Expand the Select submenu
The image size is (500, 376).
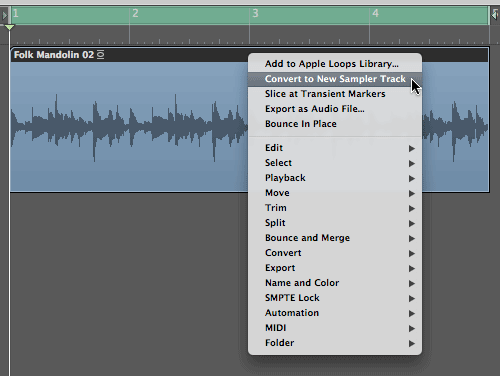pyautogui.click(x=335, y=163)
